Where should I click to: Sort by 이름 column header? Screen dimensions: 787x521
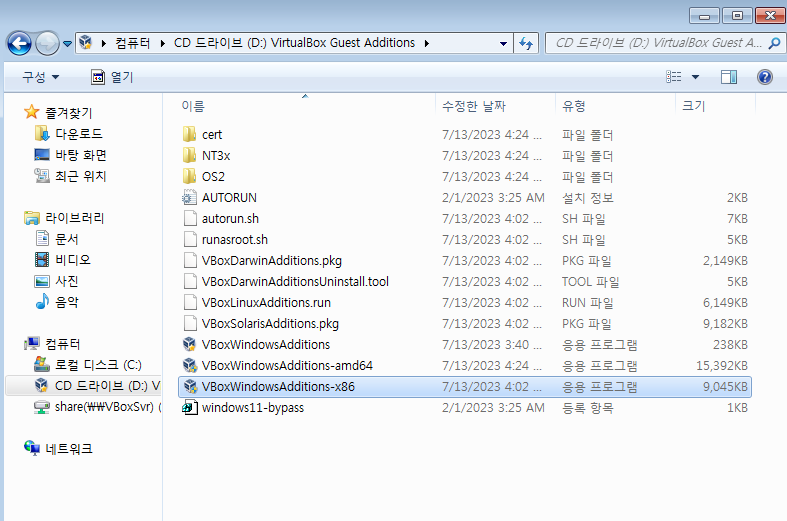[193, 106]
